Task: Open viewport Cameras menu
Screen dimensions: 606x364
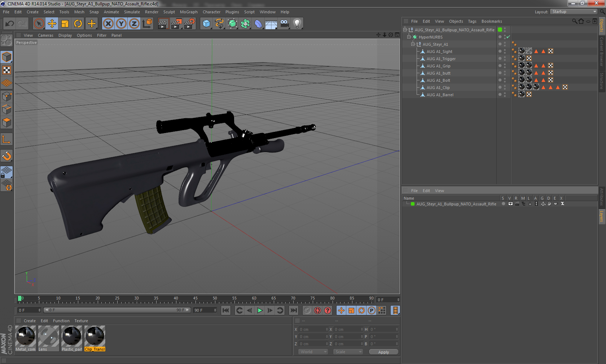Action: point(45,35)
